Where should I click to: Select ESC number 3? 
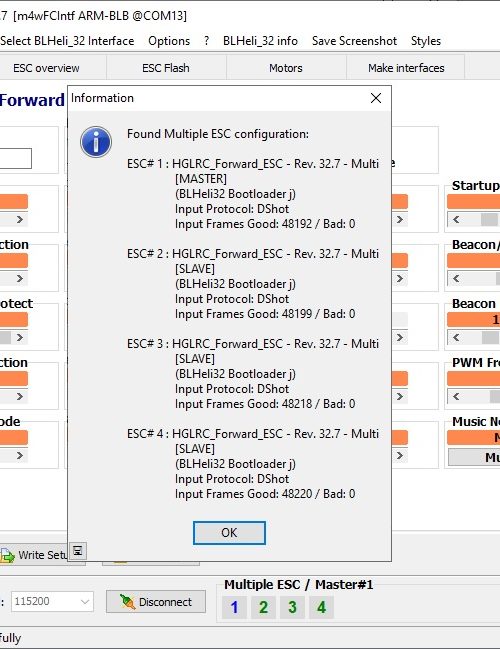[292, 607]
